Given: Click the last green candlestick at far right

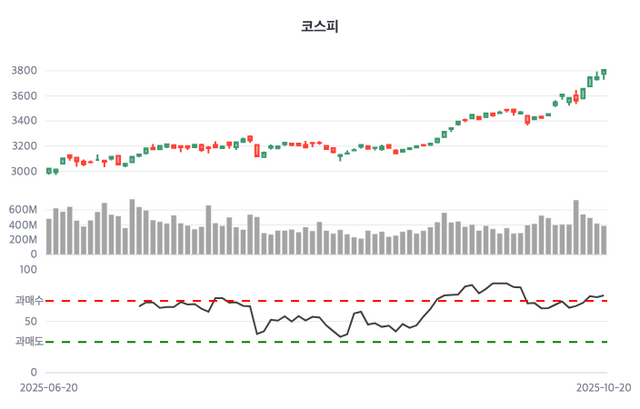Looking at the screenshot, I should 604,73.
